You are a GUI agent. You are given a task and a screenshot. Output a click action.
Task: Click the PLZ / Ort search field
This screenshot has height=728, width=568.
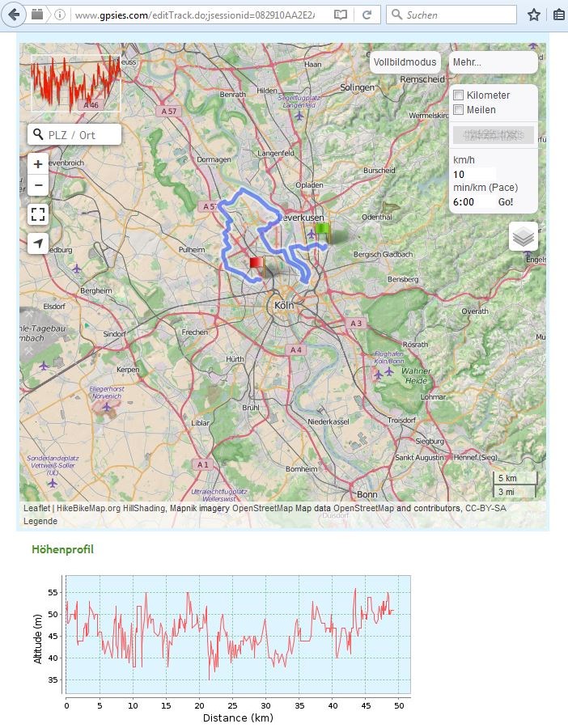coord(83,135)
